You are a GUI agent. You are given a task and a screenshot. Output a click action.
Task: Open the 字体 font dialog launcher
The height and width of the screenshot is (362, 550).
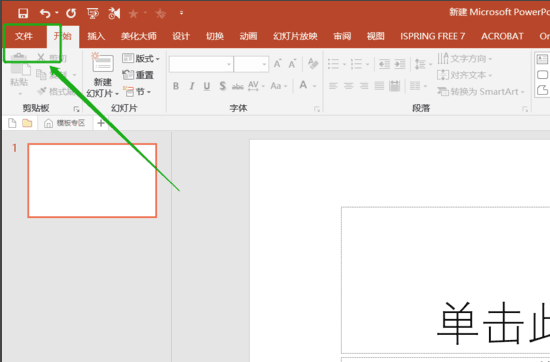pos(317,109)
